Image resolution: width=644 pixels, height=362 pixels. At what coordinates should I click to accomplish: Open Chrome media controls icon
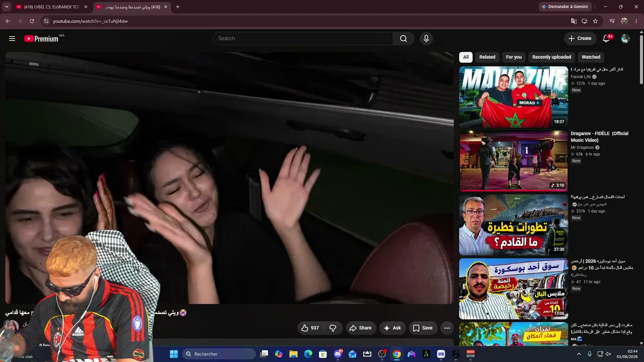(612, 21)
